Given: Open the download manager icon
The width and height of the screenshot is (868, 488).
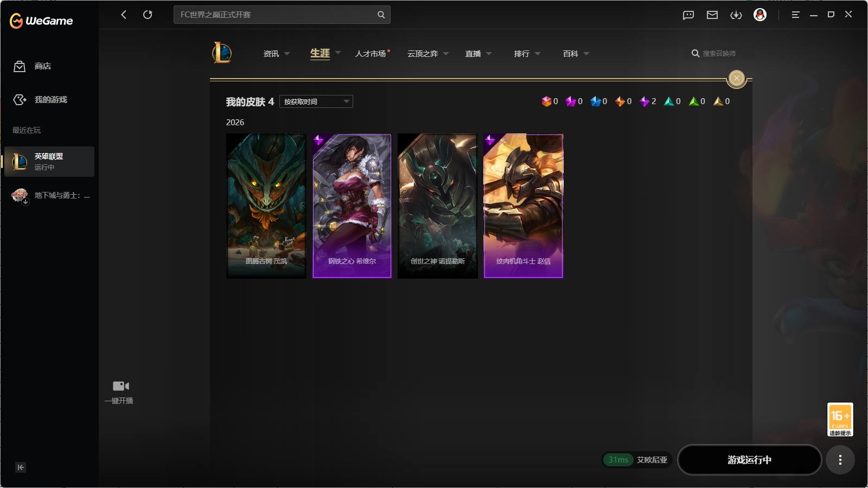Looking at the screenshot, I should click(x=736, y=15).
